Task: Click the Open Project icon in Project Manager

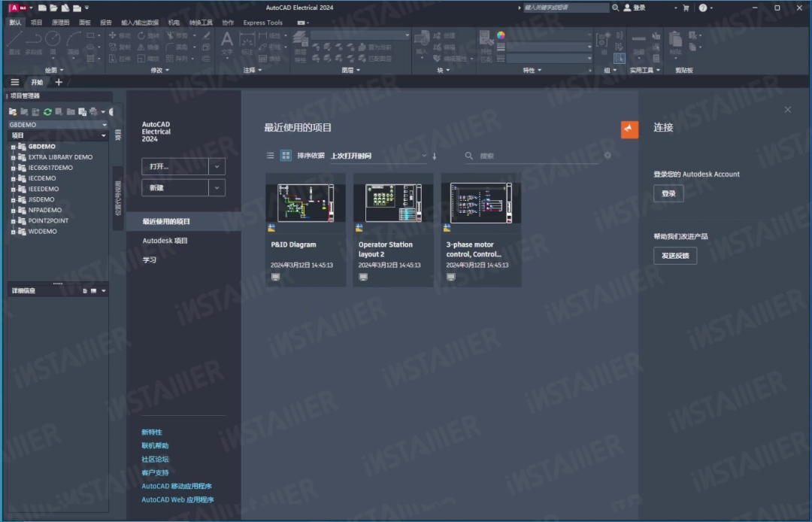Action: click(x=13, y=112)
